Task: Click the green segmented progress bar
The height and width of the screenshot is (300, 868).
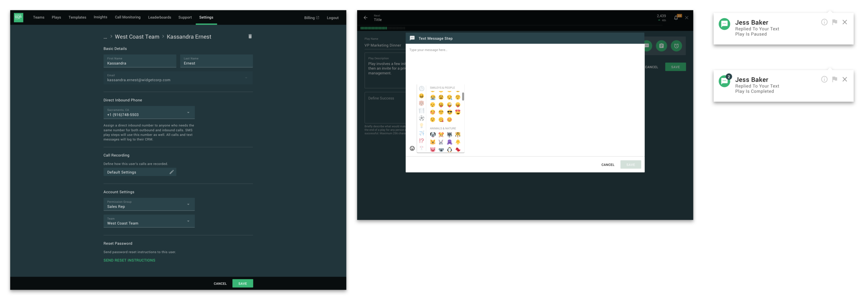Action: [383, 28]
